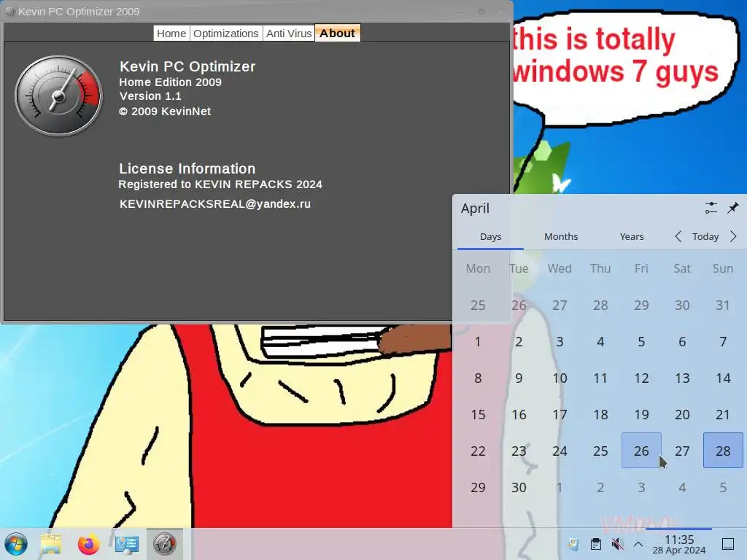
Task: Select March 31 in the calendar
Action: tap(723, 305)
